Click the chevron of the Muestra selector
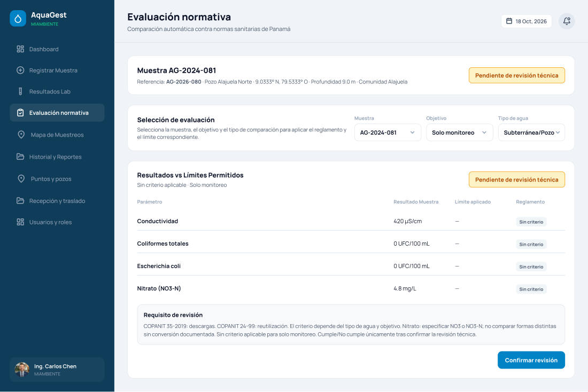 click(x=412, y=132)
